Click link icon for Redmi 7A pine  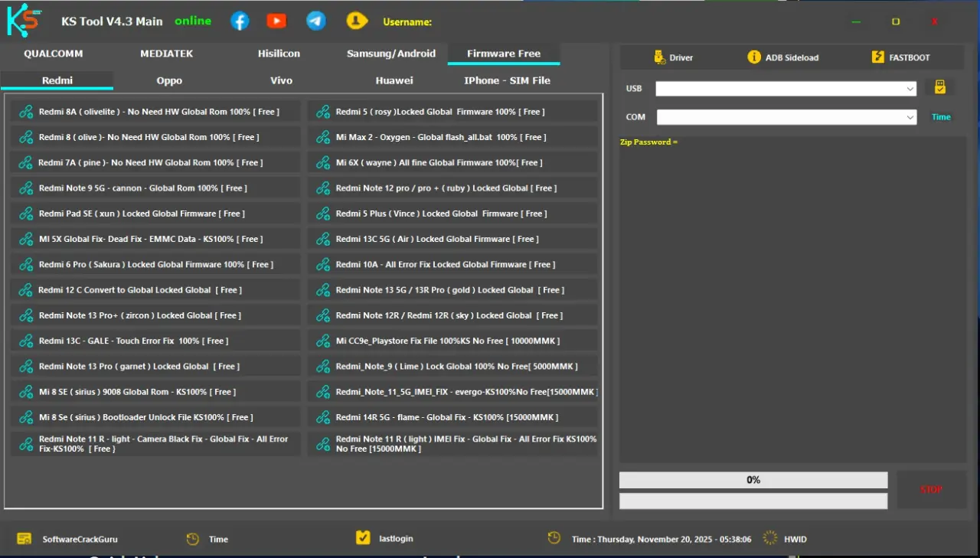click(26, 163)
